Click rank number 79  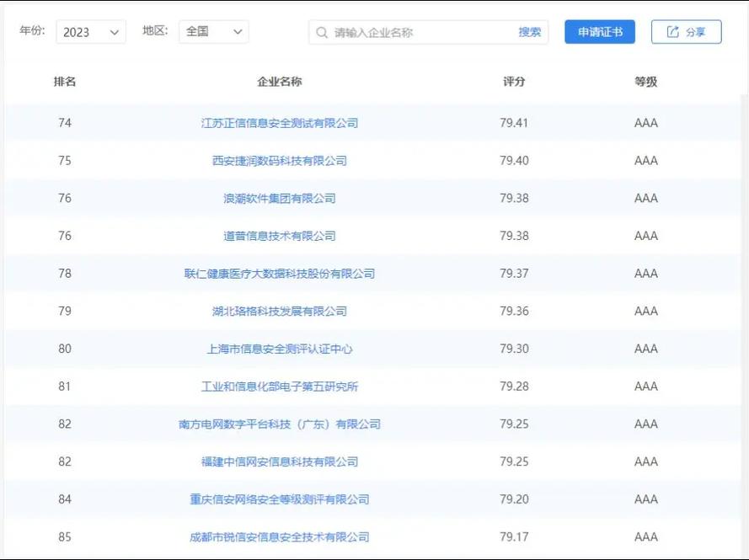pyautogui.click(x=65, y=312)
